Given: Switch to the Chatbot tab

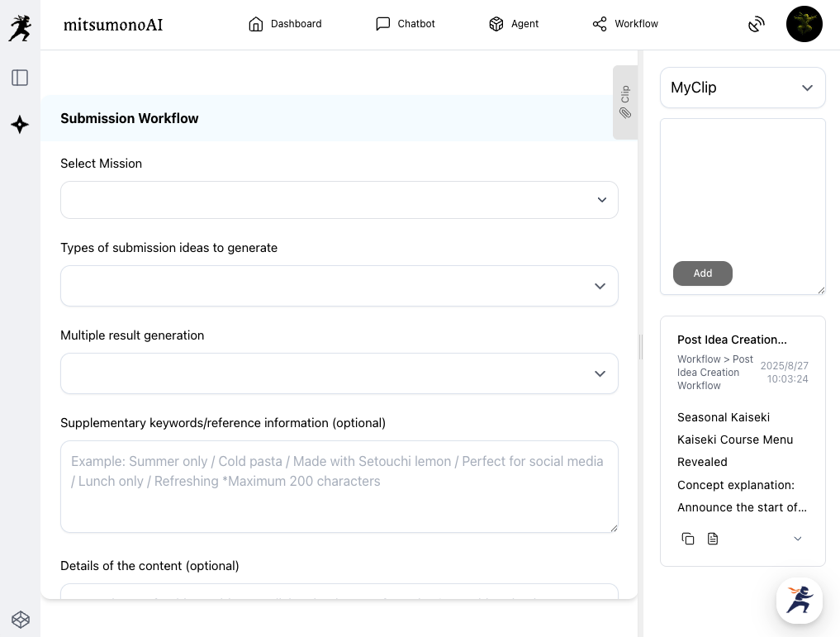Looking at the screenshot, I should coord(405,24).
